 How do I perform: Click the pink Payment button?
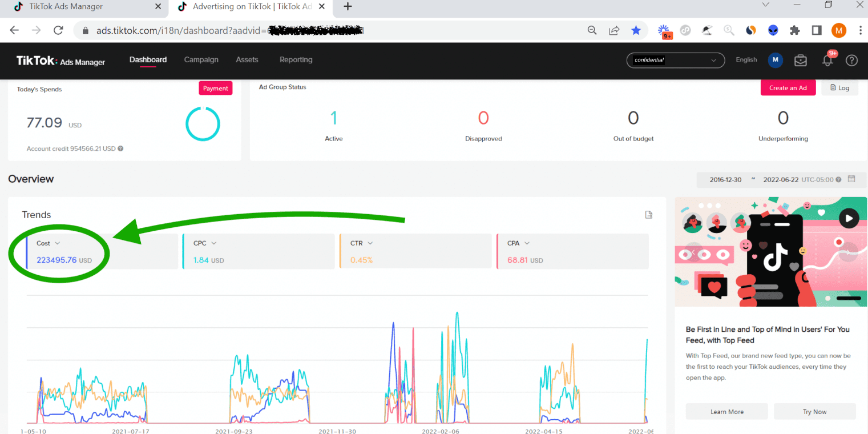point(216,89)
